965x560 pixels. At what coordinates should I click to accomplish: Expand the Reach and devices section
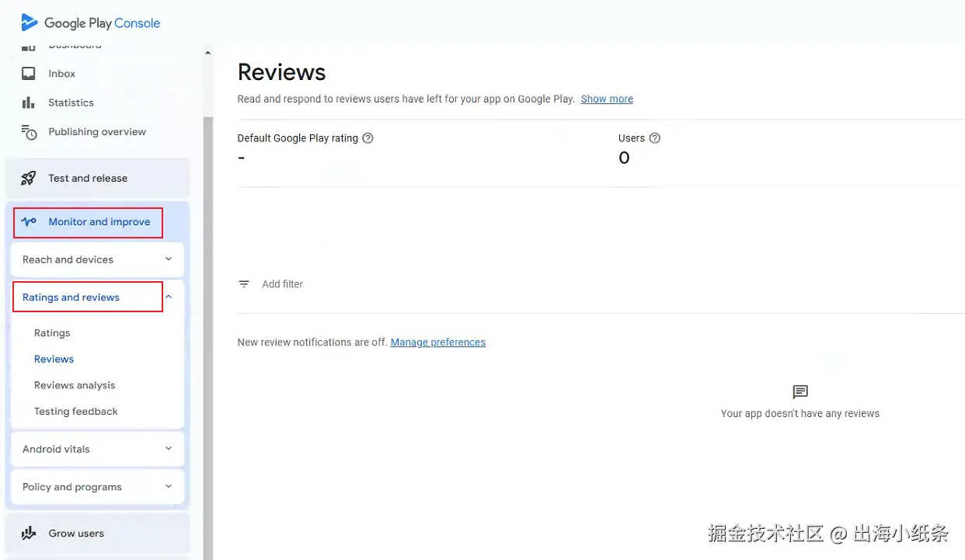pos(169,259)
